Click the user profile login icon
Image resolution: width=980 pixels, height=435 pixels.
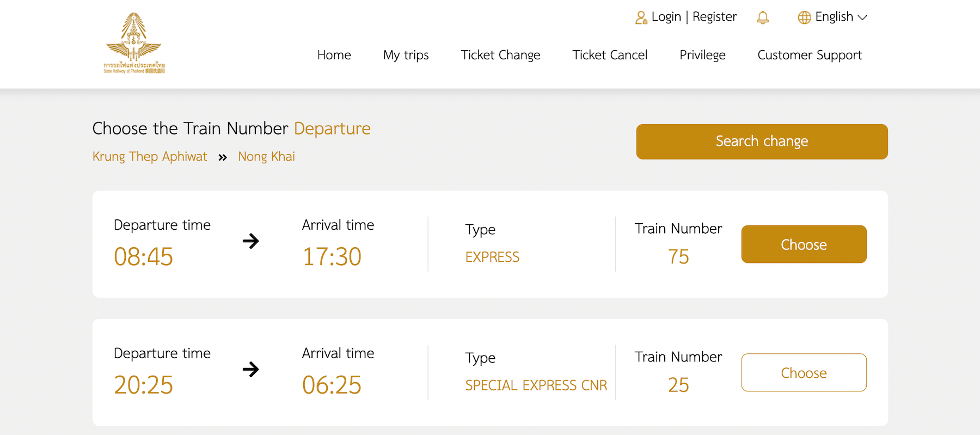pos(641,17)
